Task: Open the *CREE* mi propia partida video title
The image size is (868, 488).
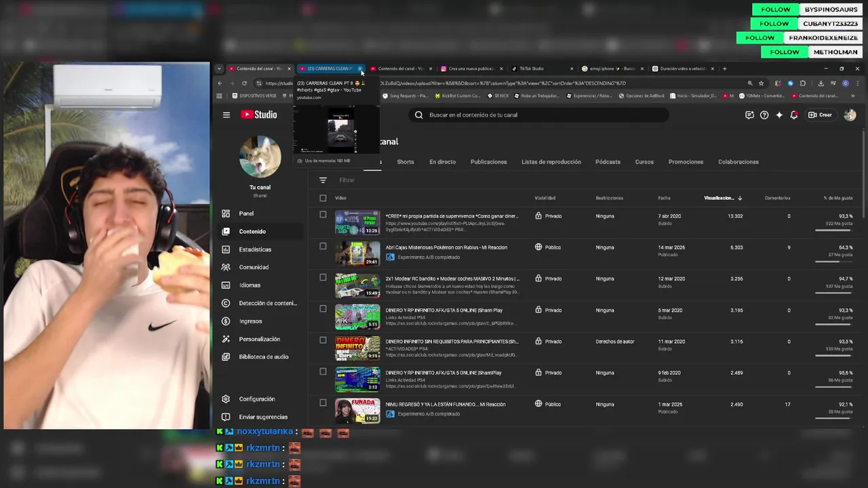Action: coord(452,216)
